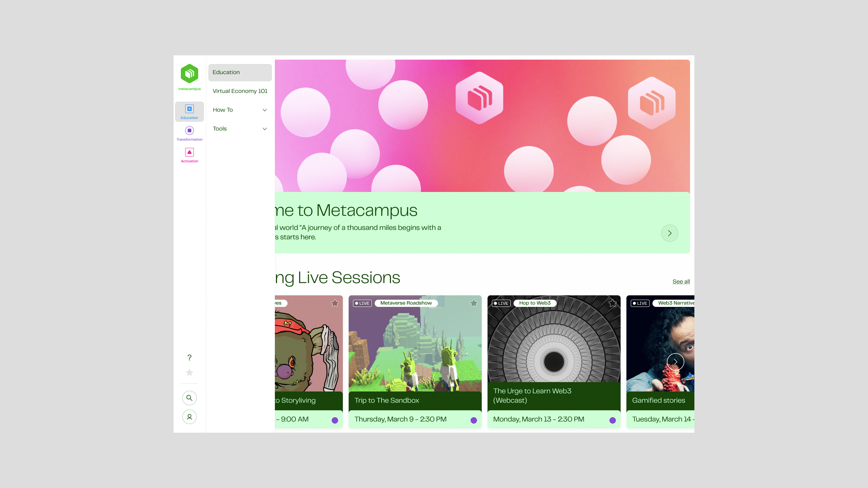Expand the Tools menu chevron
The image size is (868, 488).
coord(265,129)
